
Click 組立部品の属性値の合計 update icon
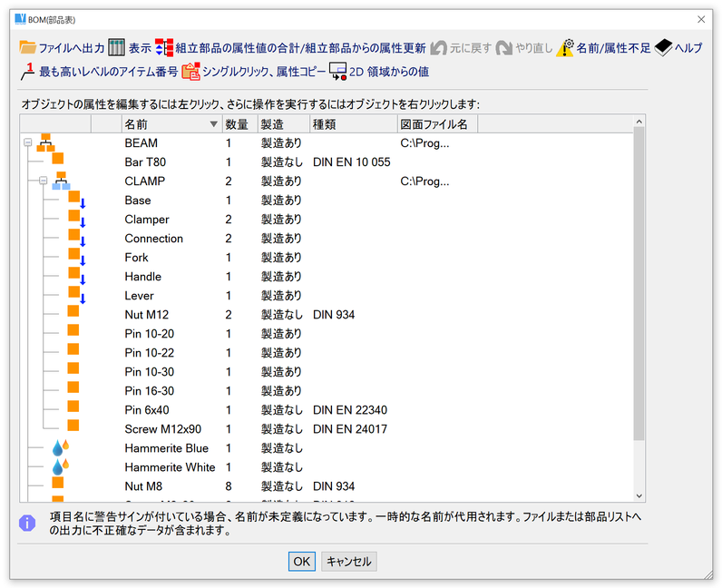pos(164,48)
